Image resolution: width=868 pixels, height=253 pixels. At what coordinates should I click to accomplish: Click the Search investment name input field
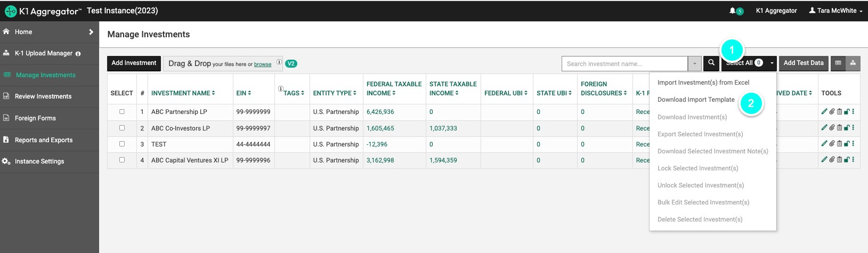click(624, 63)
